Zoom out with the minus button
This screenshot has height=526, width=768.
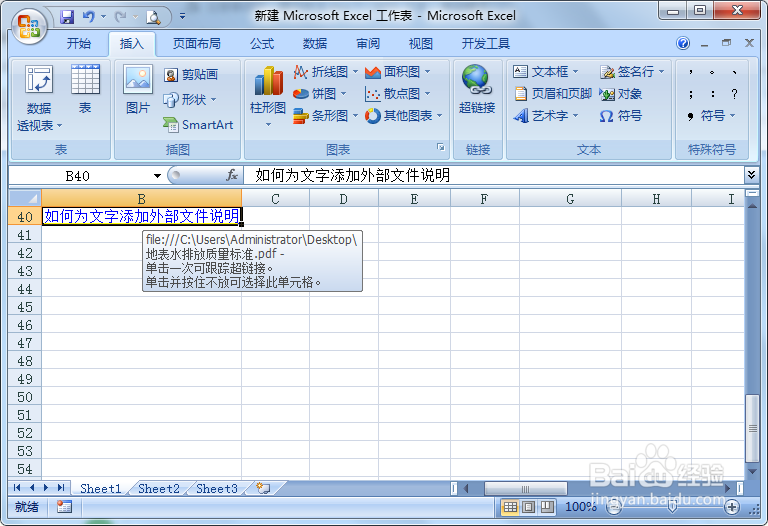pyautogui.click(x=614, y=507)
